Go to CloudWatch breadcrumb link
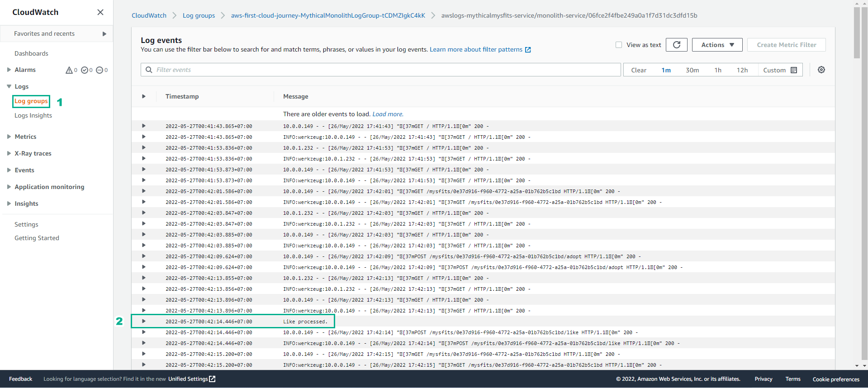 pos(149,15)
